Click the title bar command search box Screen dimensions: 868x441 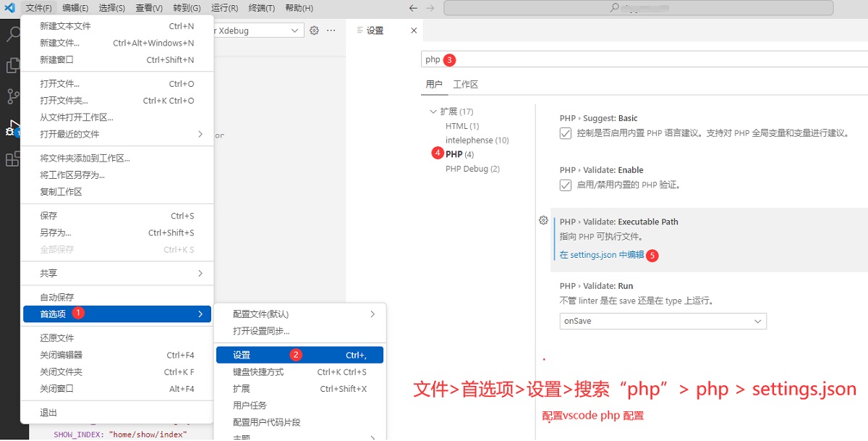tap(638, 8)
